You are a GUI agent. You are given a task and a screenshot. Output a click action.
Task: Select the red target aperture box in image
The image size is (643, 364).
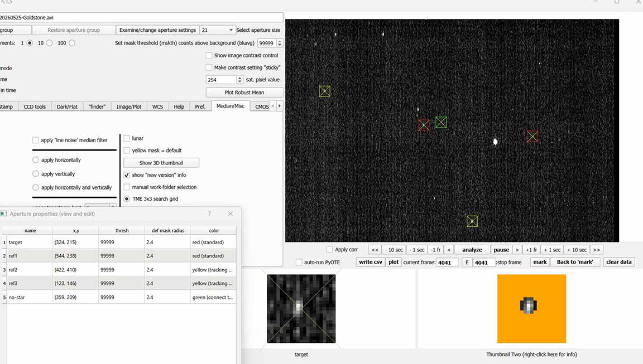pyautogui.click(x=424, y=125)
